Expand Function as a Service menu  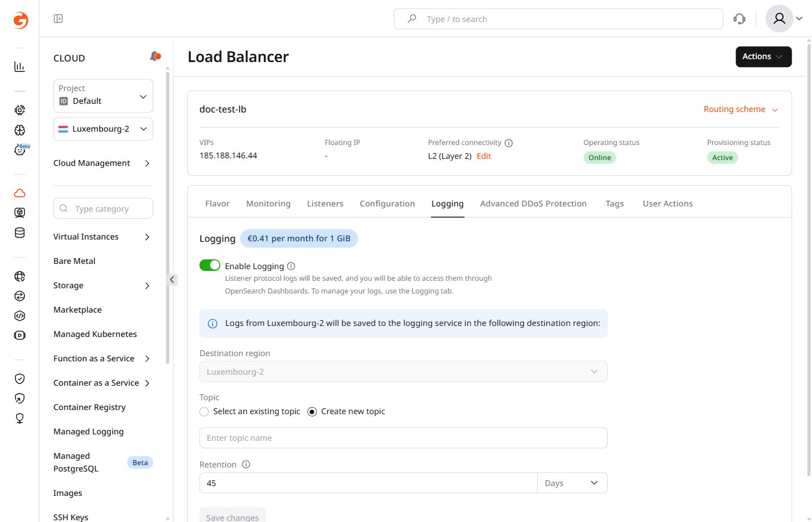pos(102,358)
